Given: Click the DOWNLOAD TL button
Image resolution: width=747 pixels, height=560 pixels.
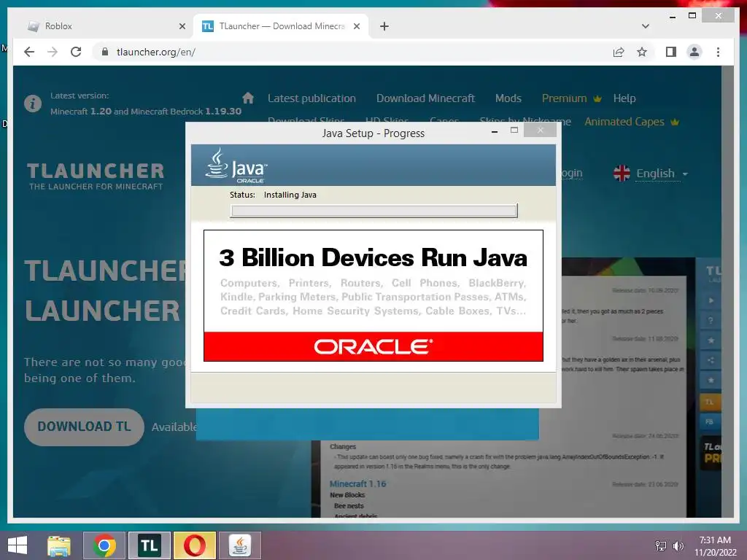Looking at the screenshot, I should coord(84,427).
